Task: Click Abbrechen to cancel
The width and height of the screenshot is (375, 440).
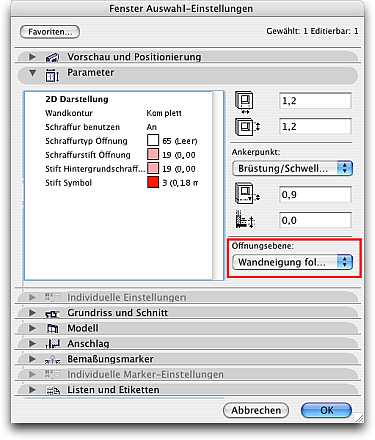Action: point(256,410)
